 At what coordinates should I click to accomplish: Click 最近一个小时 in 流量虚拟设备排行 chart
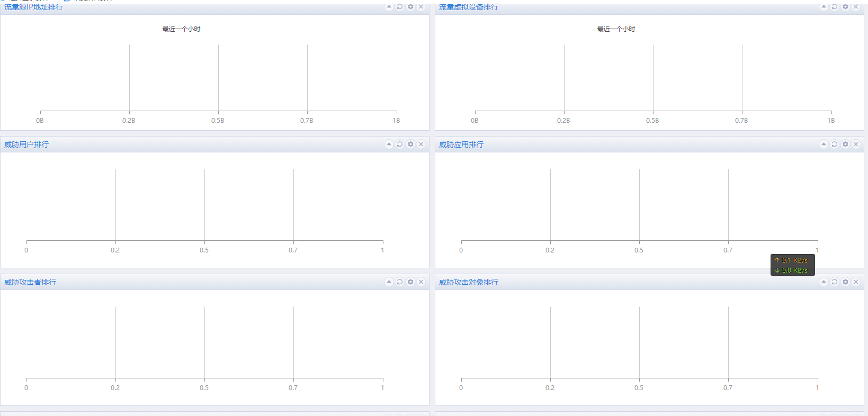pos(616,29)
